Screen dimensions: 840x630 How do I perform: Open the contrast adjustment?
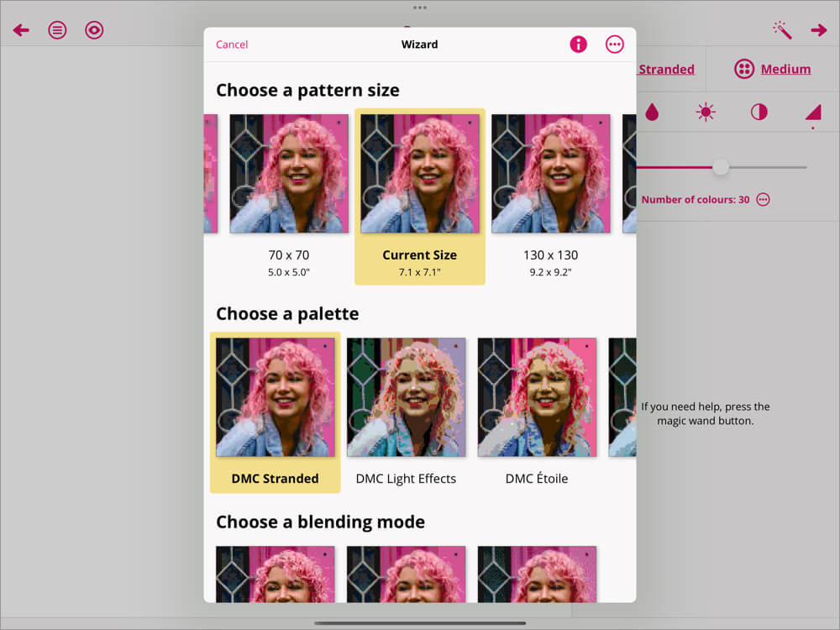tap(759, 112)
